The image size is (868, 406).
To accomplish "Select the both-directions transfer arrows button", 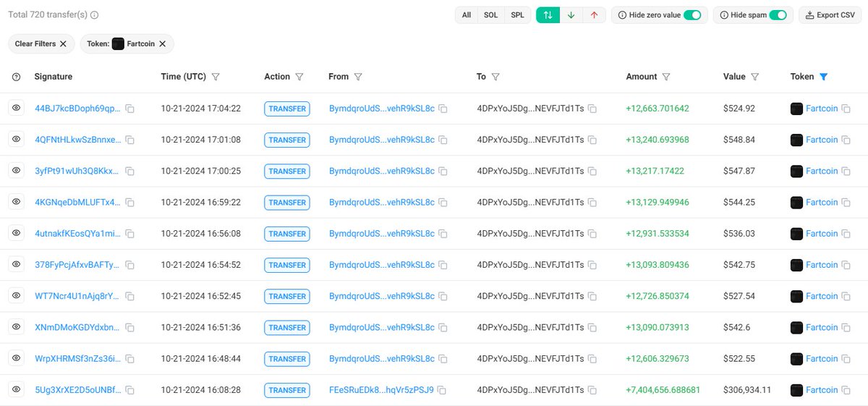I will (x=548, y=15).
